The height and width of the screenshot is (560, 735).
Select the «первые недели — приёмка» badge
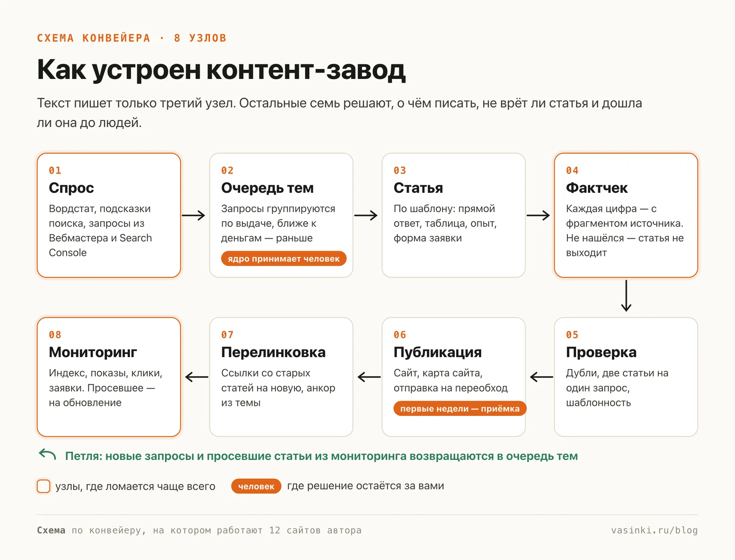pyautogui.click(x=460, y=409)
